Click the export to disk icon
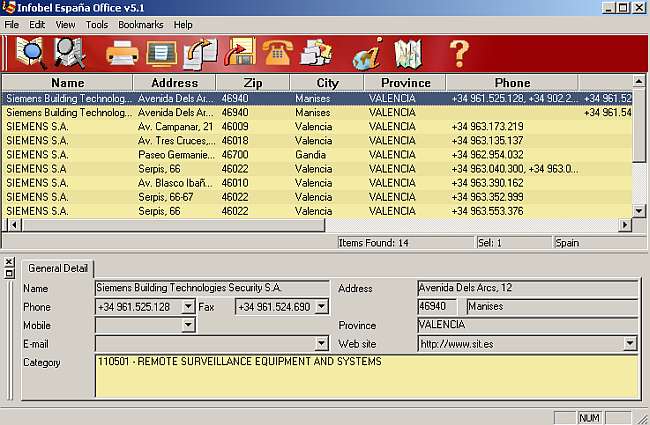 (240, 52)
